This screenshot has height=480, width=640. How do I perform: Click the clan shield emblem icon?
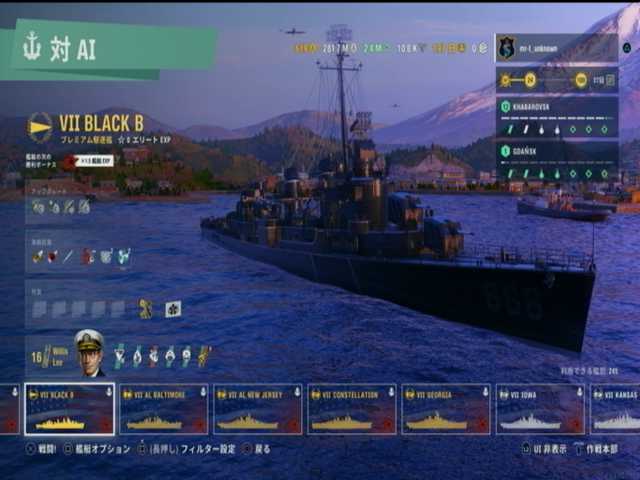[506, 48]
